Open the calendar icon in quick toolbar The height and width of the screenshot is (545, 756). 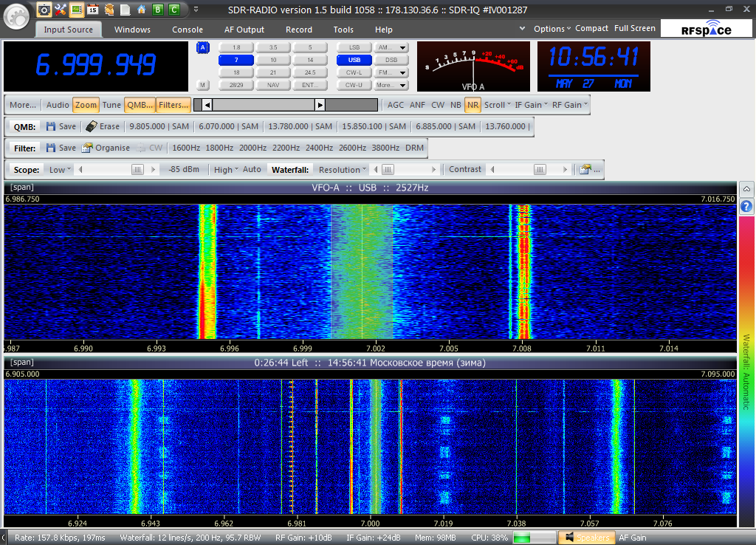tap(92, 10)
